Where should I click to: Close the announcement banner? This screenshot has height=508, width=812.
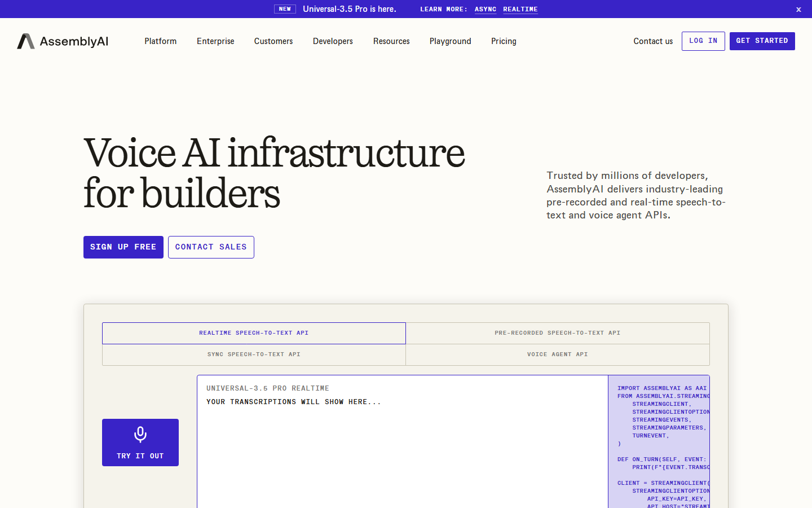point(798,9)
